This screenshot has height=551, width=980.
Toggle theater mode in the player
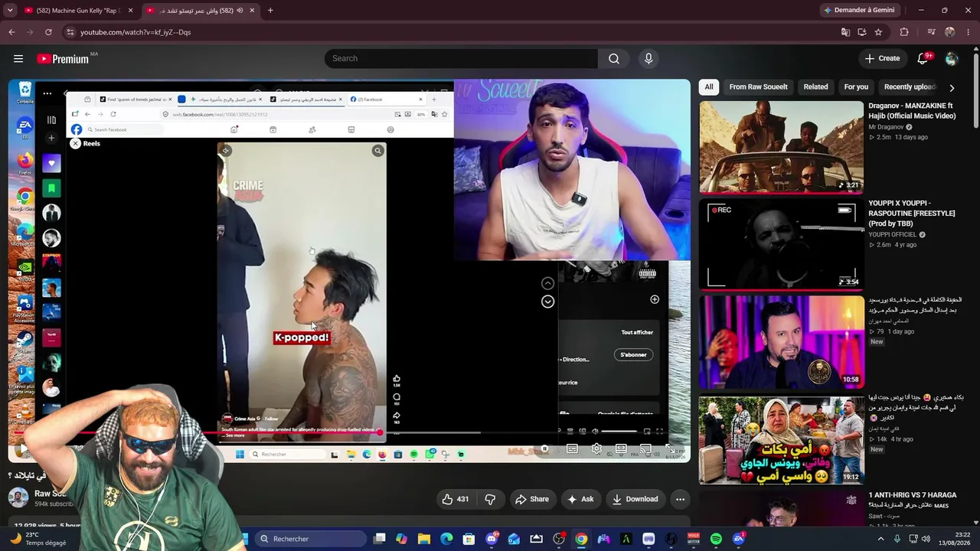pyautogui.click(x=621, y=449)
